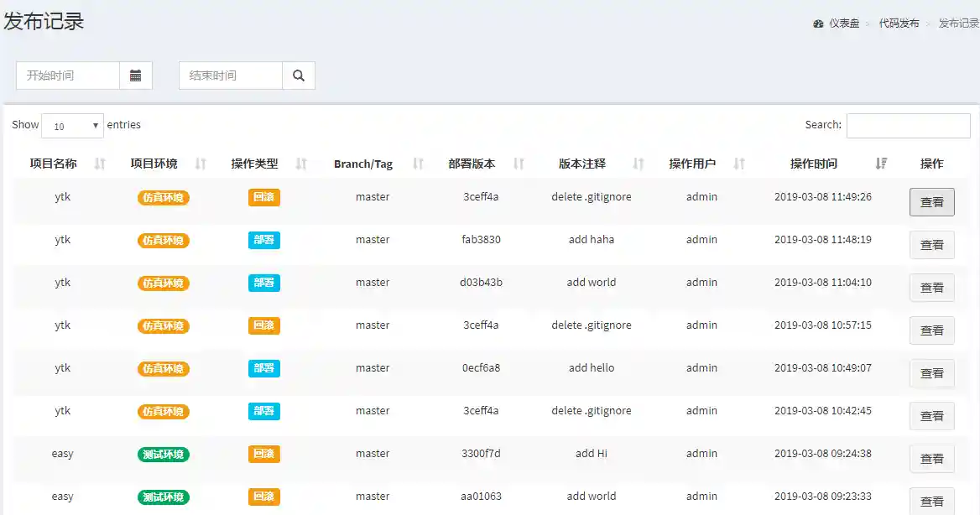Click the magnifier search icon button

click(299, 75)
